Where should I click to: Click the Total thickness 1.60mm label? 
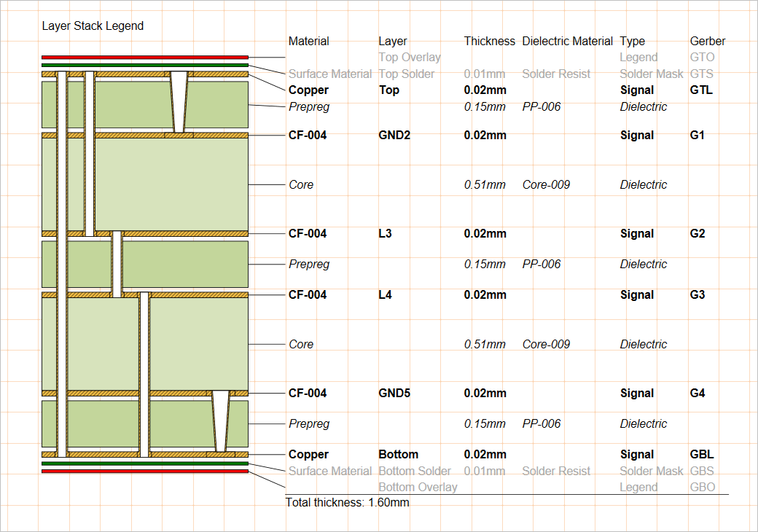tap(348, 502)
